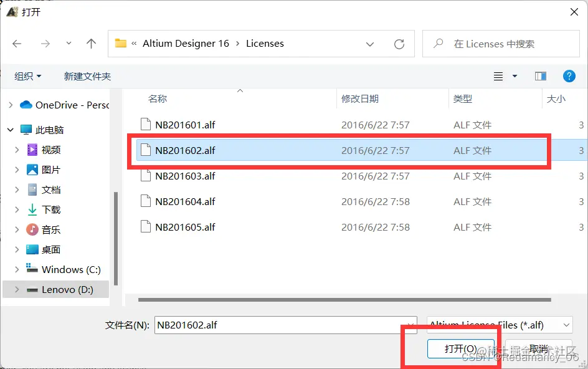The height and width of the screenshot is (369, 588).
Task: Click ALF 文件 type of NB201603.alf
Action: [472, 176]
